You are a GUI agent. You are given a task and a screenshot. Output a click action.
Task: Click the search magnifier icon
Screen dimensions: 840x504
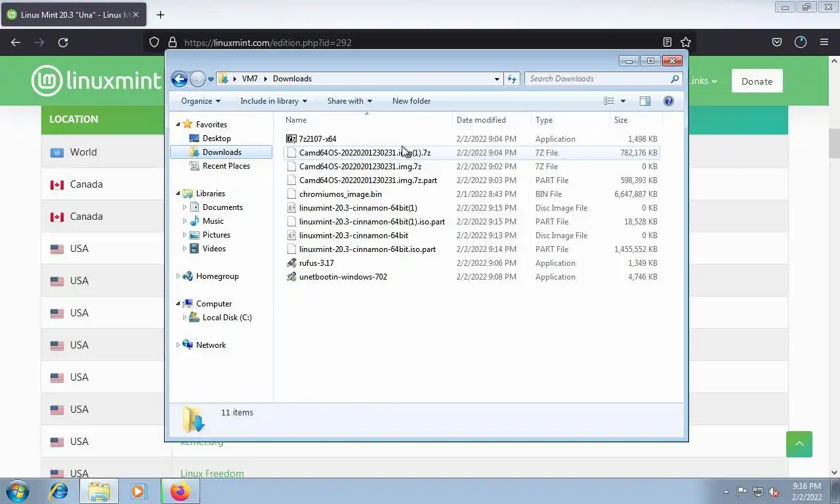(x=675, y=79)
